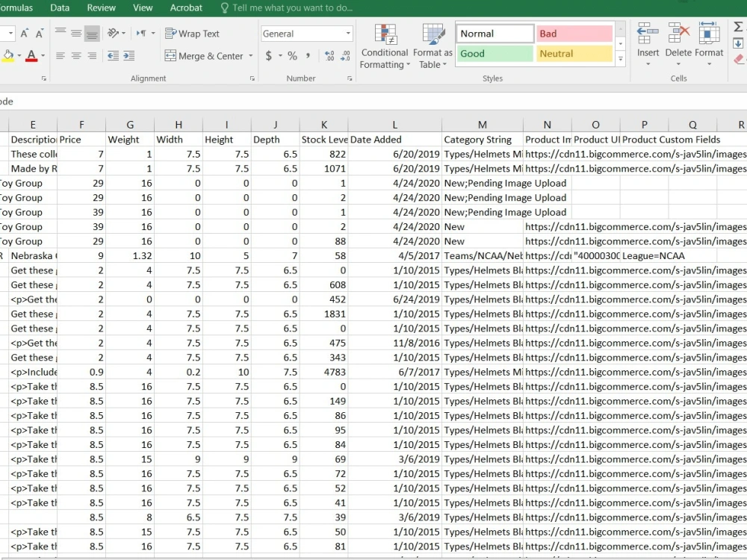Increase indent of cell
The height and width of the screenshot is (560, 747).
click(129, 56)
